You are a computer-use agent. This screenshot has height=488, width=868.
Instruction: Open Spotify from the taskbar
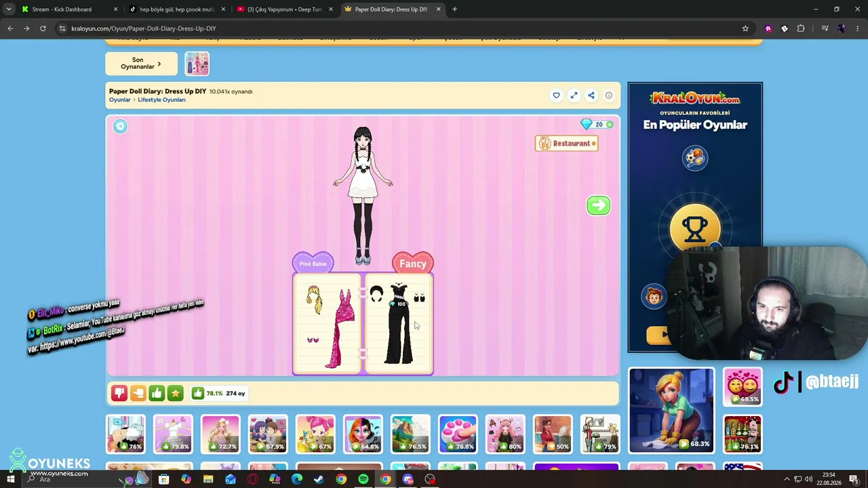363,479
